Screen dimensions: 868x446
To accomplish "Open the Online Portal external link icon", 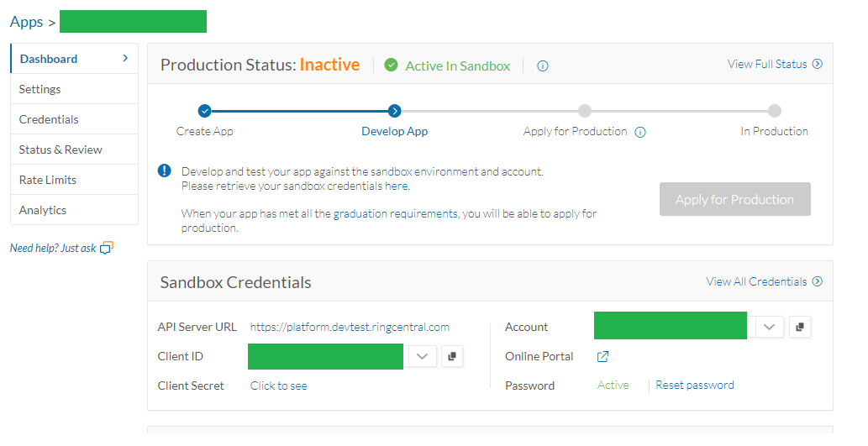I will 602,357.
